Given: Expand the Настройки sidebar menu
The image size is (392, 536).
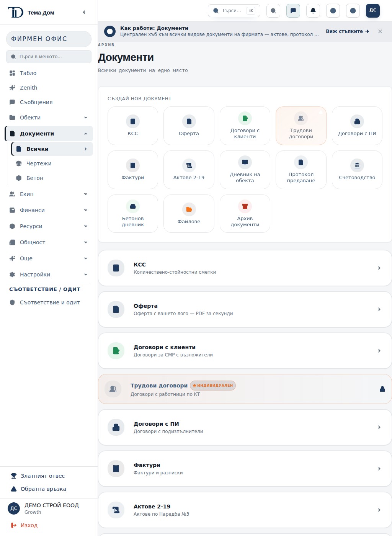Looking at the screenshot, I should tap(49, 275).
